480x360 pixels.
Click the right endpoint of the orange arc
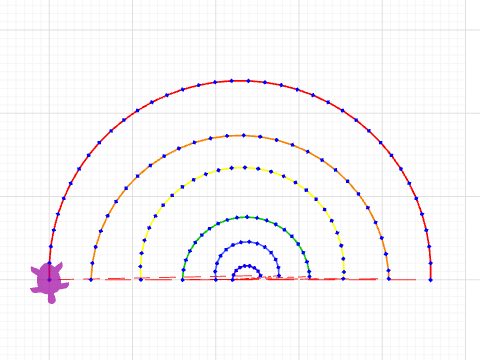click(x=388, y=279)
